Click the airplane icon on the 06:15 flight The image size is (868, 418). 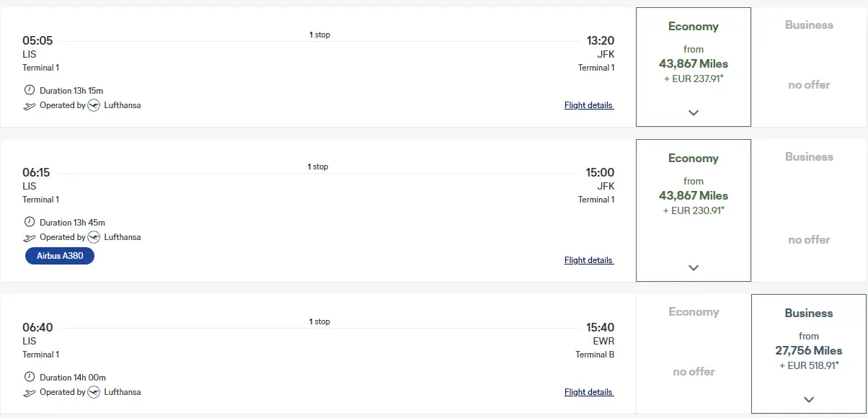coord(30,238)
